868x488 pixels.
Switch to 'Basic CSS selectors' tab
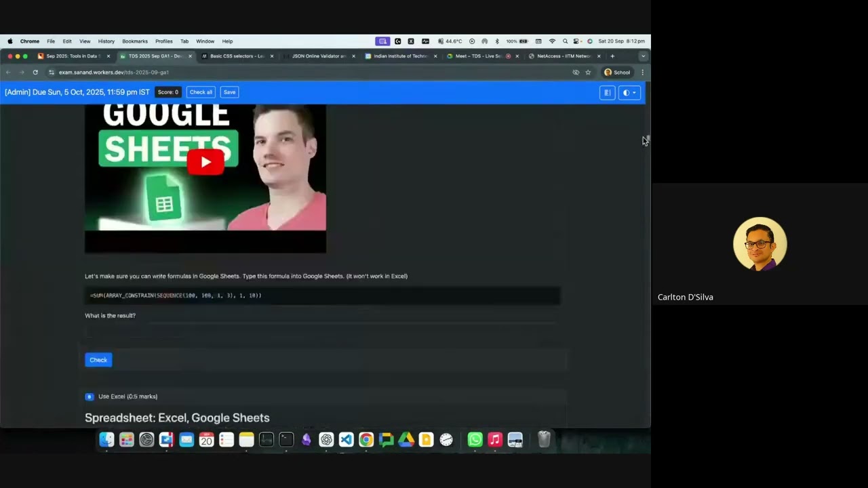[237, 56]
